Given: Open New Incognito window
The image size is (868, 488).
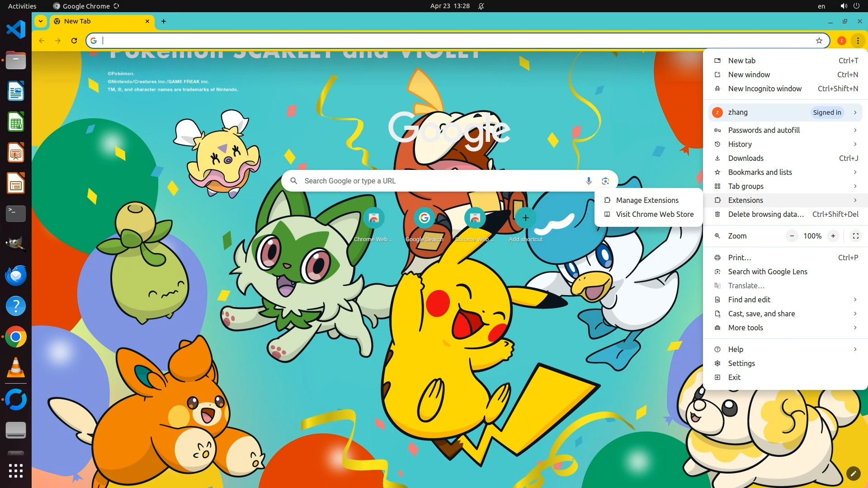Looking at the screenshot, I should point(764,89).
